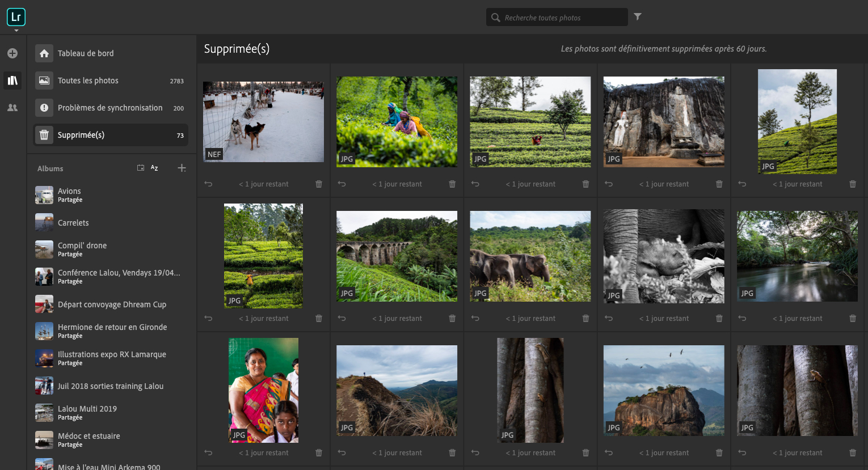Delete the tea pickers photo permanently
868x470 pixels.
coord(452,184)
